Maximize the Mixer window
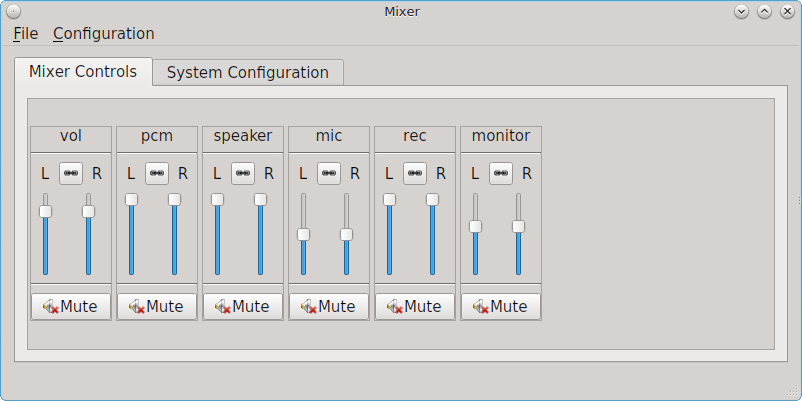 pos(764,11)
